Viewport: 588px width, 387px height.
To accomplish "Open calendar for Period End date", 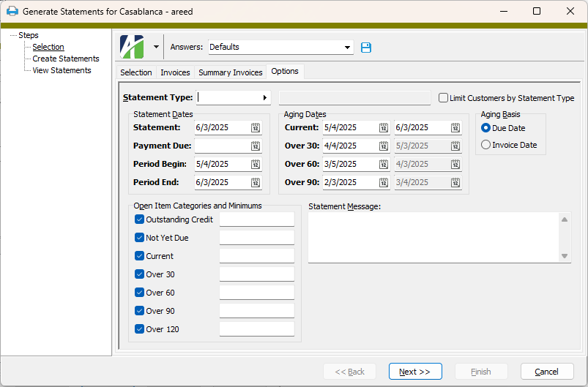I will tap(256, 182).
